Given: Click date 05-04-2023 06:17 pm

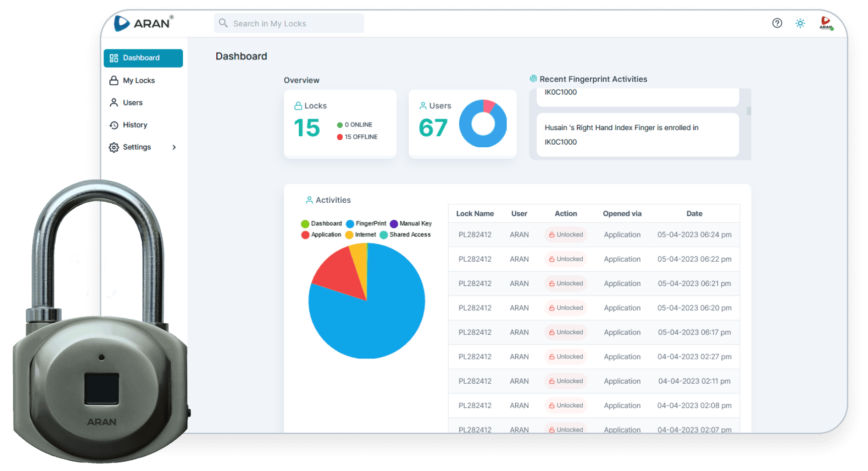Looking at the screenshot, I should tap(694, 332).
